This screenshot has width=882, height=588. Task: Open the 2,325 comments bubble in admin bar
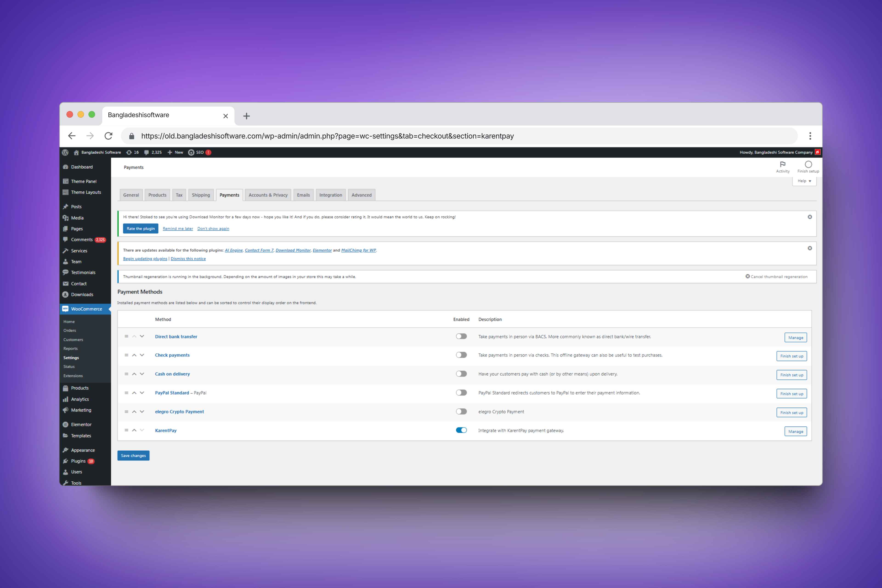[x=153, y=152]
